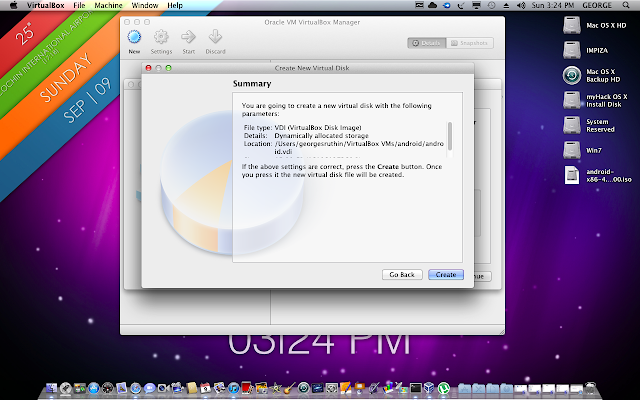Open uTorrent from the Dock

tap(444, 388)
